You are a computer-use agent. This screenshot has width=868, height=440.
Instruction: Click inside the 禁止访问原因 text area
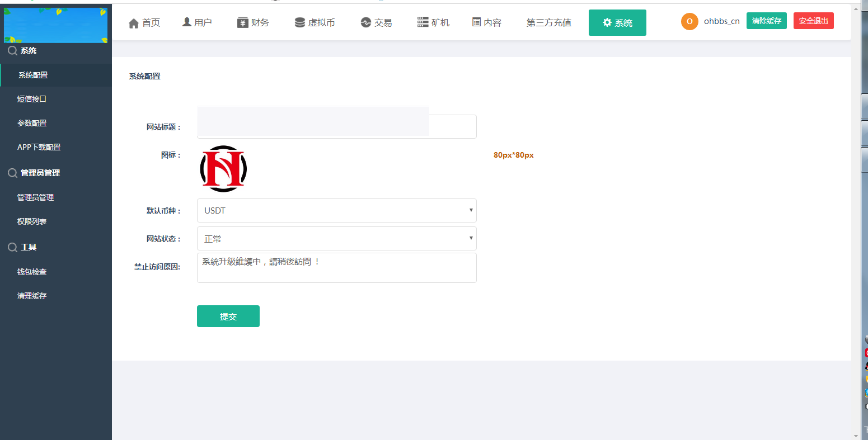point(336,267)
